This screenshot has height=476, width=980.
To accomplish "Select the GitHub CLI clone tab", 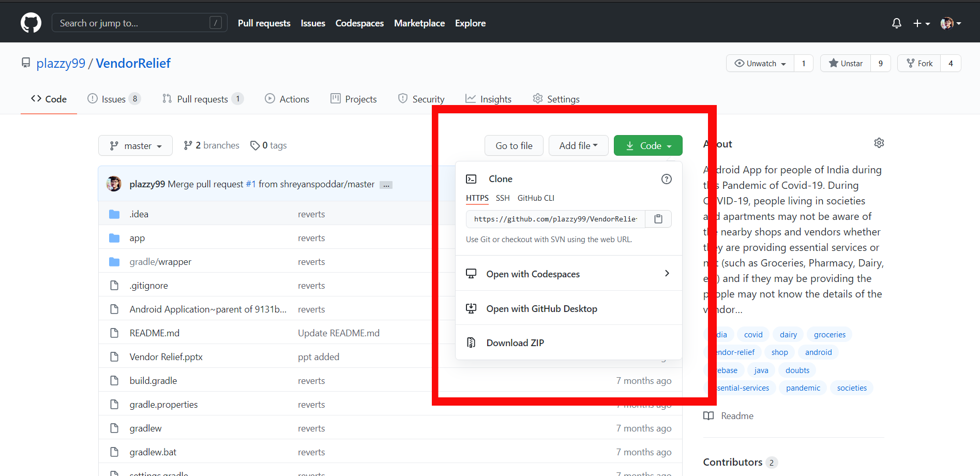I will click(x=536, y=198).
